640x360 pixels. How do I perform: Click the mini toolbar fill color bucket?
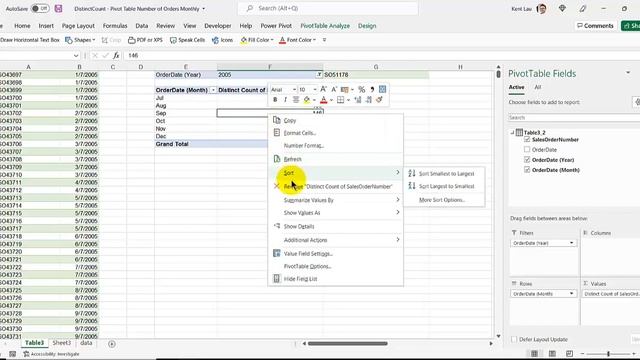point(307,100)
